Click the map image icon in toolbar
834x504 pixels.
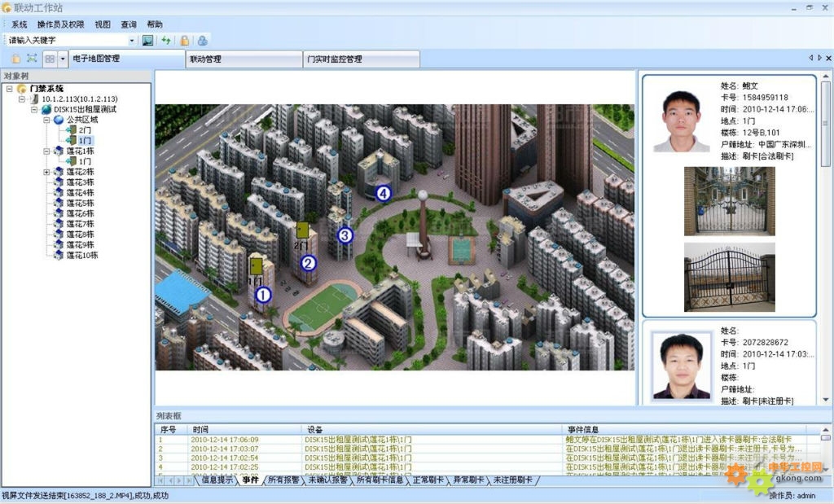(147, 40)
